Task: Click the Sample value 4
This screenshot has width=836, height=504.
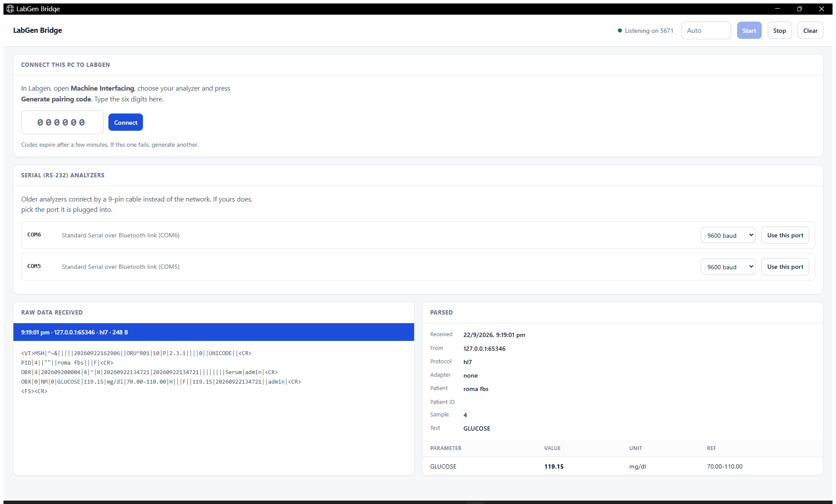Action: coord(465,415)
